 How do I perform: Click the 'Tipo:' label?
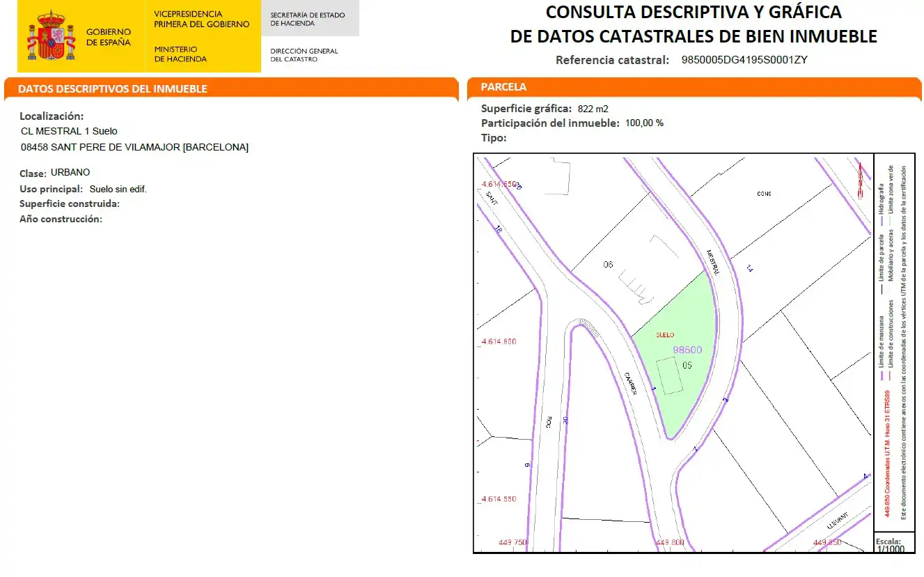494,138
